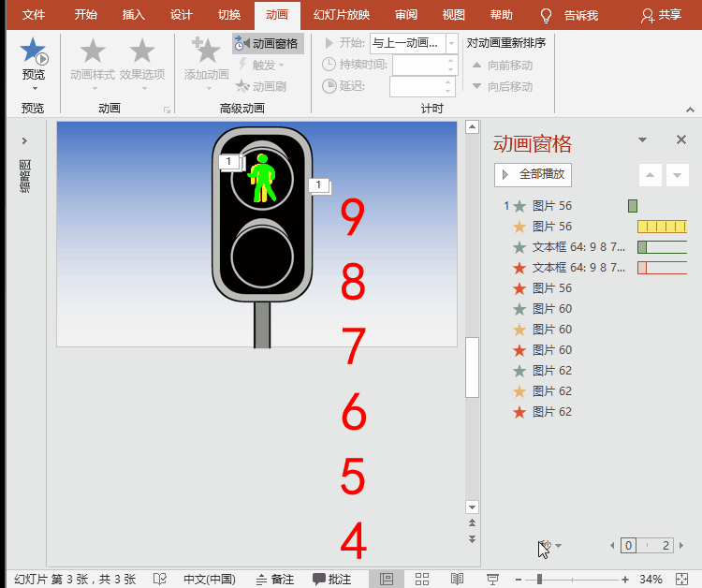The height and width of the screenshot is (588, 702).
Task: Switch to the Home tab
Action: click(x=85, y=15)
